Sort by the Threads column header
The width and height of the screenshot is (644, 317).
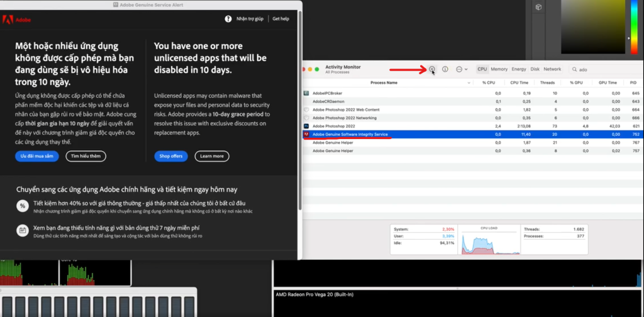coord(548,82)
